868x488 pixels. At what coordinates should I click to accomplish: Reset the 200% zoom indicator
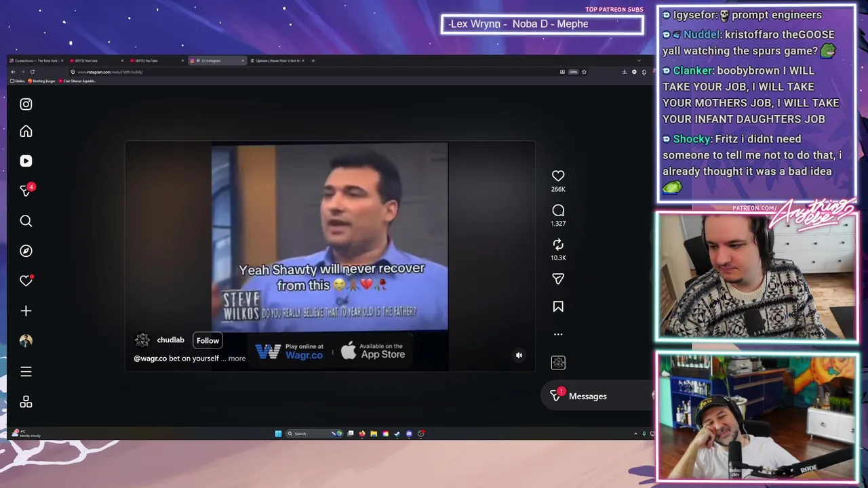click(573, 72)
